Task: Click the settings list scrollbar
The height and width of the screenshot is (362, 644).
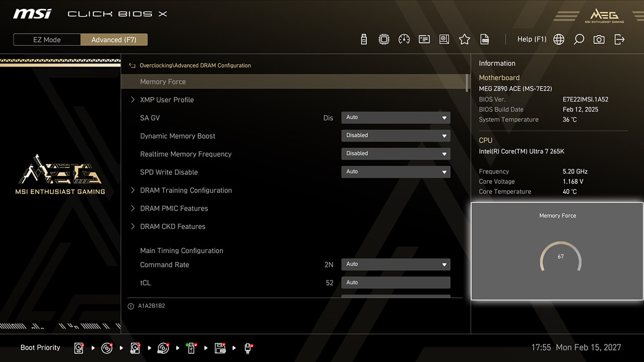Action: click(x=467, y=83)
